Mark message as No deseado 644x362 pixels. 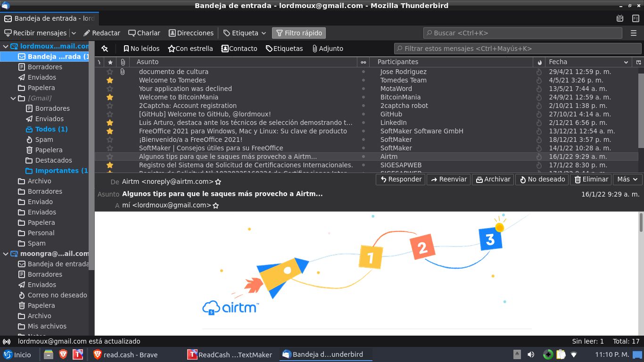[x=542, y=179]
